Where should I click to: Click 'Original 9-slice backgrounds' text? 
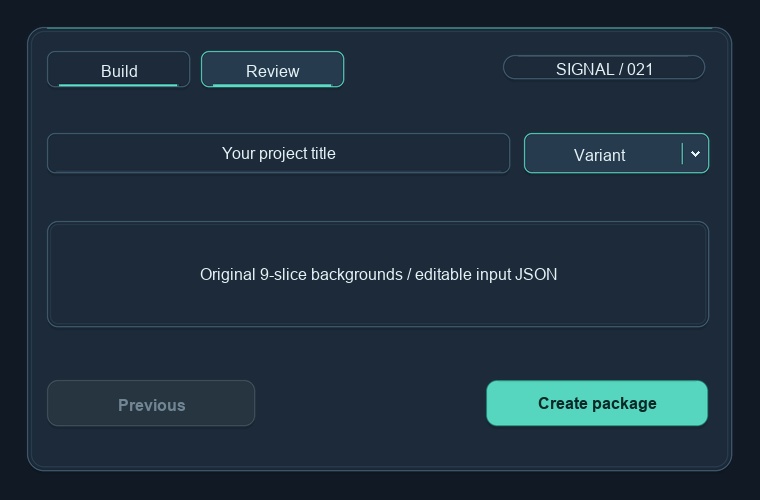coord(301,275)
